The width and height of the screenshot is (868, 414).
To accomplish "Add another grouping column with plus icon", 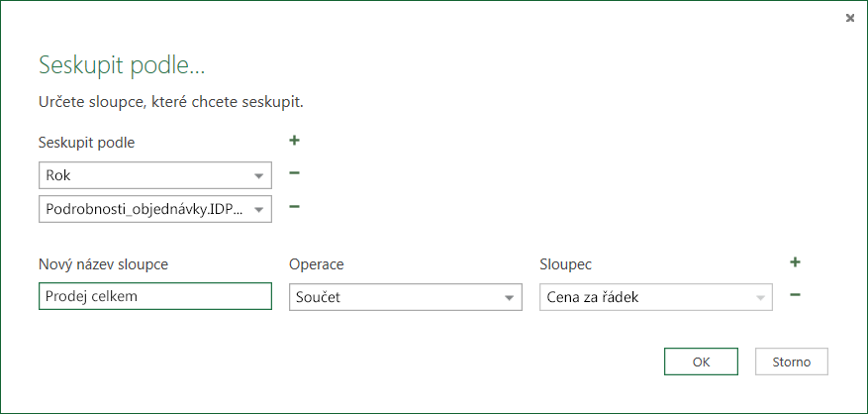I will (295, 141).
